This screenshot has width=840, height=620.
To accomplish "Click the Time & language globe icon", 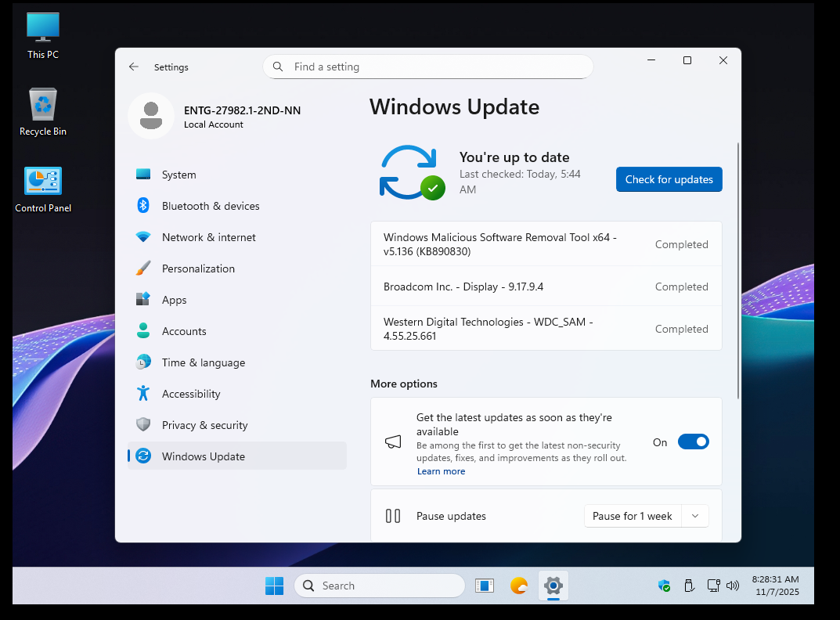I will 143,362.
